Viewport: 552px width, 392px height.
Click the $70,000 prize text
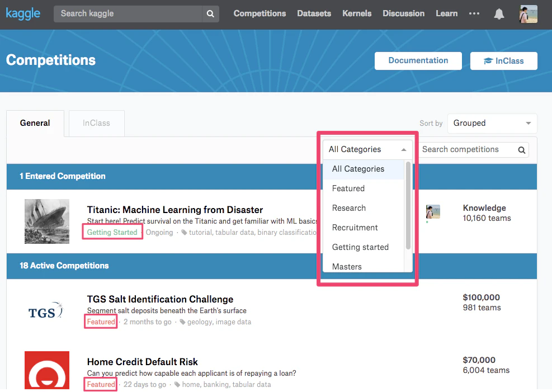(479, 360)
